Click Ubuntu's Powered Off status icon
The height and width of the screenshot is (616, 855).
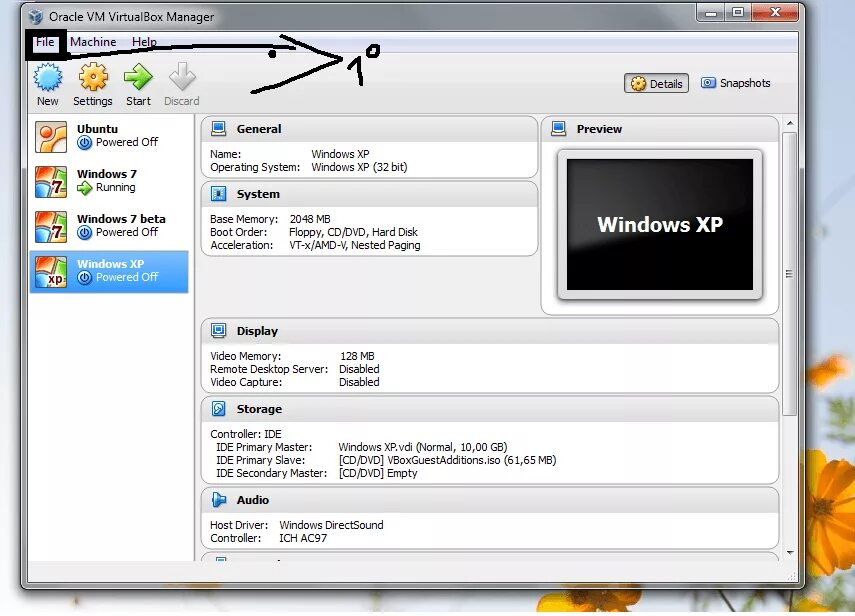[85, 143]
